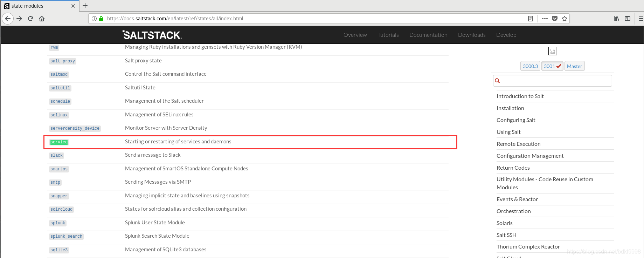Image resolution: width=644 pixels, height=258 pixels.
Task: Open the selinux module link
Action: [x=59, y=115]
